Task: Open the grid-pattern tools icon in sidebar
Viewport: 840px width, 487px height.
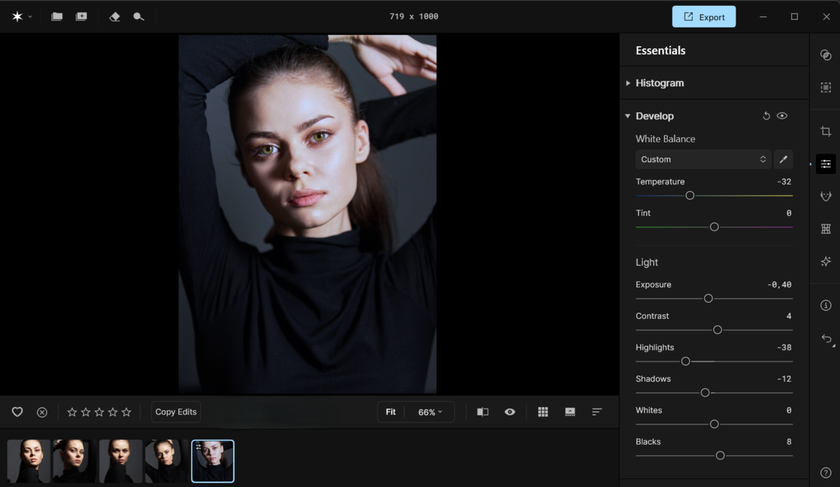Action: coord(826,229)
